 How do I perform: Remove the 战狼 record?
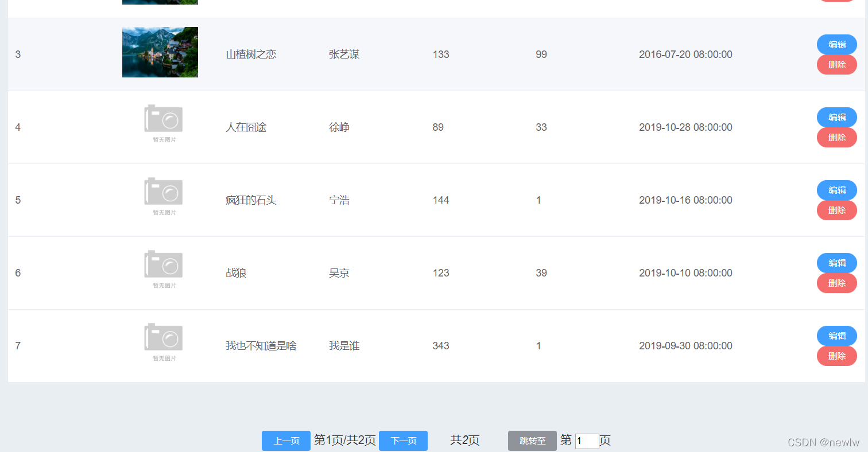coord(836,283)
